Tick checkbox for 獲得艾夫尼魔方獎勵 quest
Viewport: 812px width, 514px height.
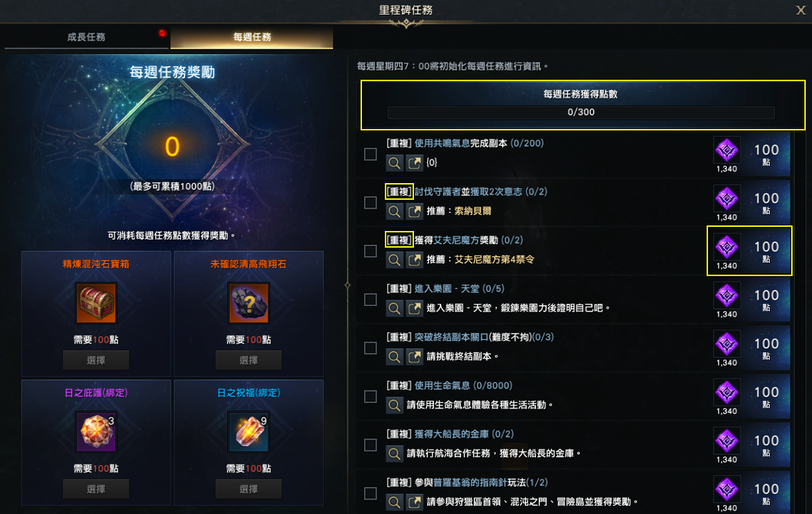pos(370,251)
